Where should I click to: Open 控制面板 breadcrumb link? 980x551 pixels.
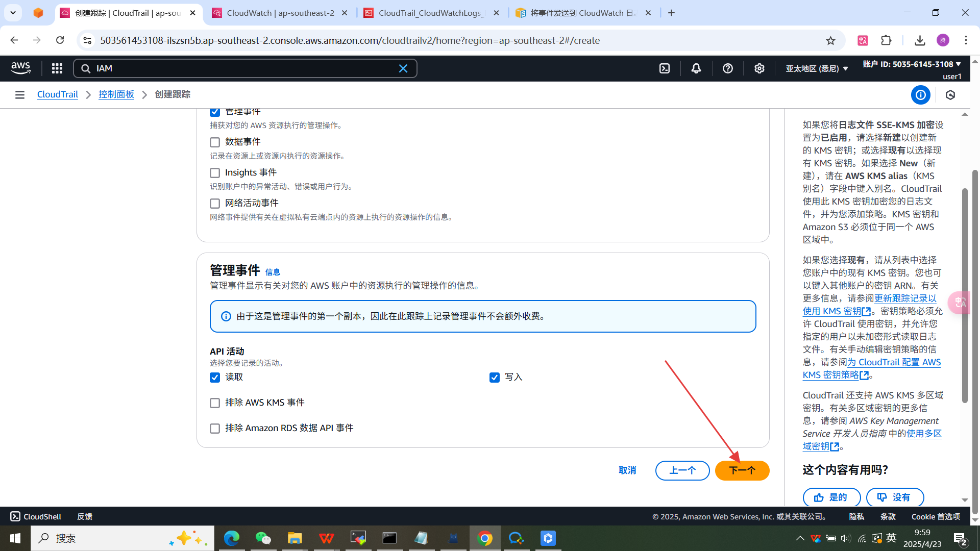[116, 95]
